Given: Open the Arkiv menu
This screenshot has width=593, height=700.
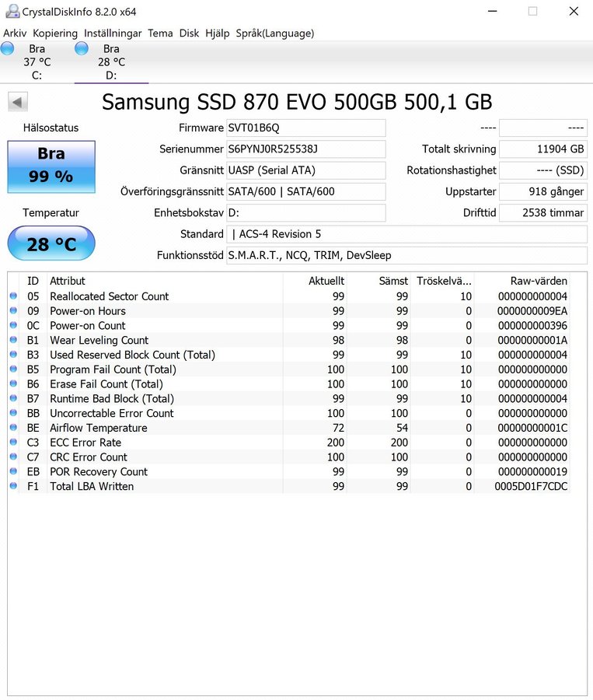Looking at the screenshot, I should [15, 33].
